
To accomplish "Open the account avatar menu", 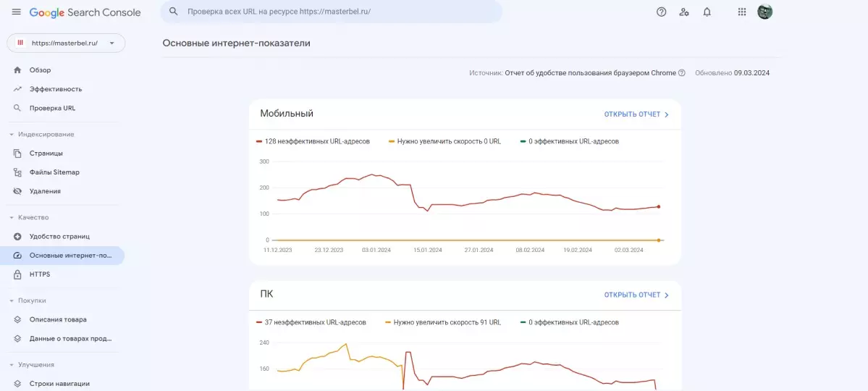I will pyautogui.click(x=764, y=12).
